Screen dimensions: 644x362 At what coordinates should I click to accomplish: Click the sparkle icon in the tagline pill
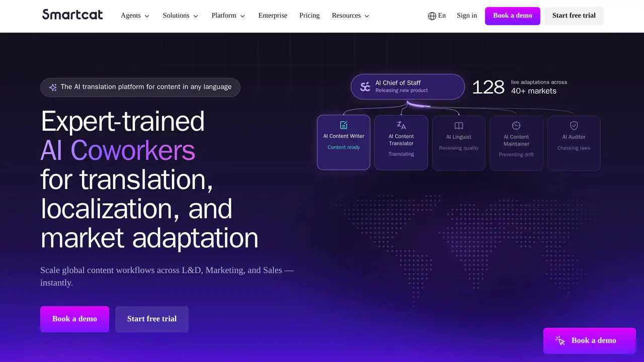[x=53, y=87]
